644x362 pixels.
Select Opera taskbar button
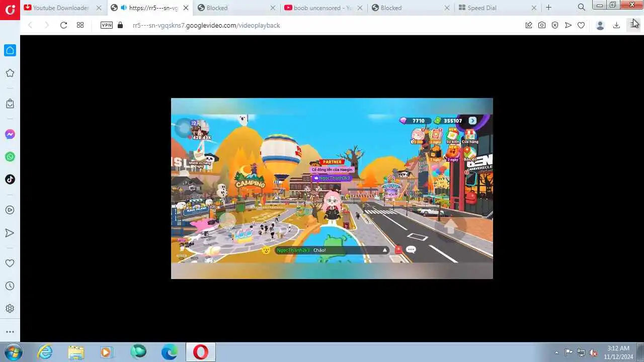coord(201,352)
